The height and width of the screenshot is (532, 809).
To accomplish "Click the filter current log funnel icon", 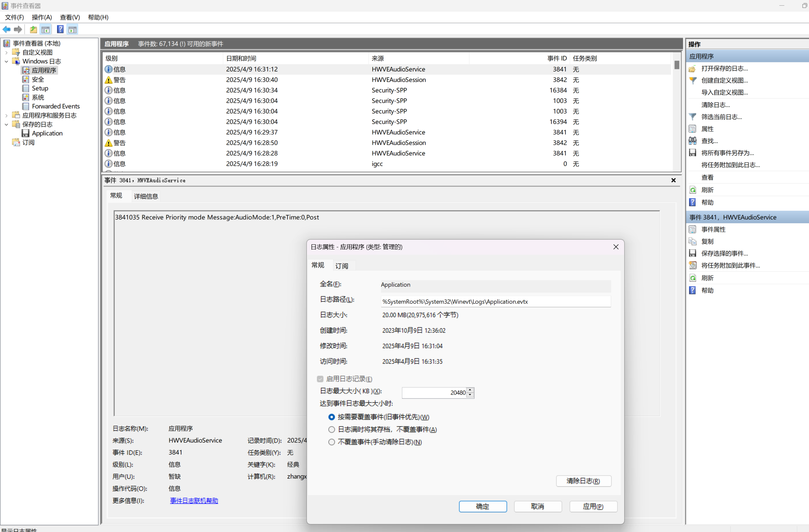I will (x=693, y=117).
